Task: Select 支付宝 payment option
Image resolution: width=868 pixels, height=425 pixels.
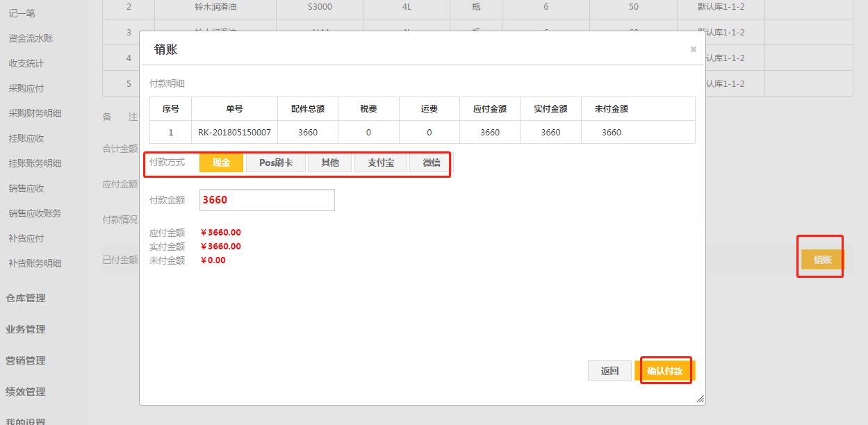Action: (x=381, y=162)
